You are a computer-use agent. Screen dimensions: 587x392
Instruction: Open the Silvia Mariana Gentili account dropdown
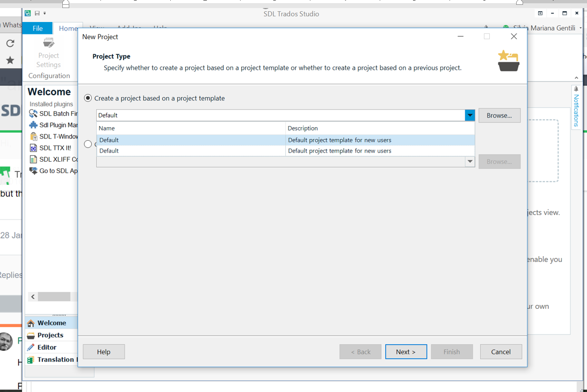tap(581, 28)
